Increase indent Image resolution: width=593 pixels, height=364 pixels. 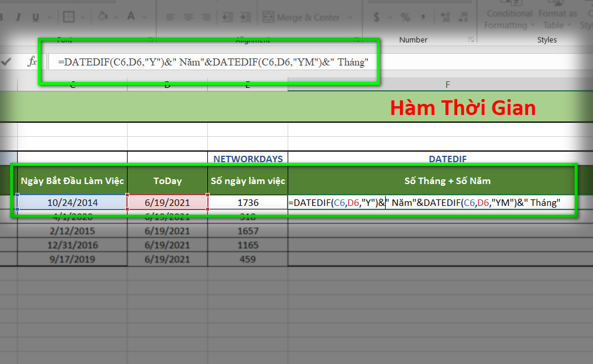(246, 17)
